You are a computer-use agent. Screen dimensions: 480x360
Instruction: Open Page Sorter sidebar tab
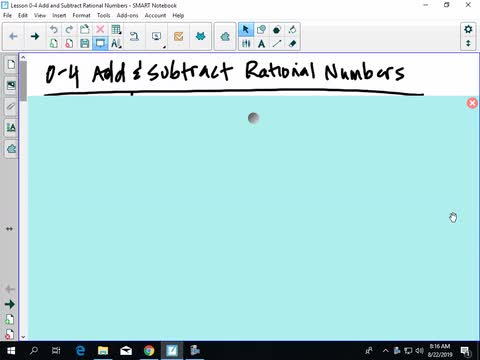click(11, 64)
